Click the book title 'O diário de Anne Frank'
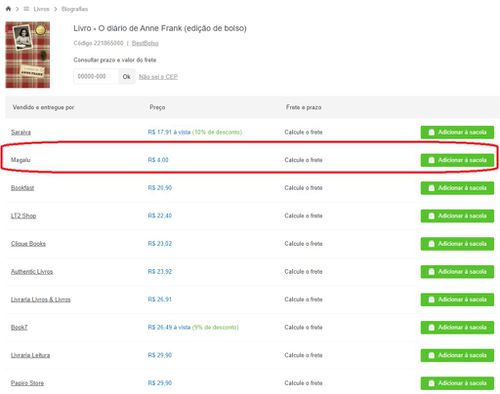Image resolution: width=500 pixels, height=394 pixels. [160, 28]
